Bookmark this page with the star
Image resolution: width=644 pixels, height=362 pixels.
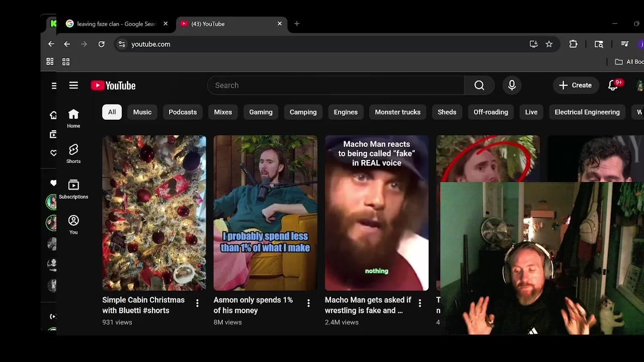coord(549,44)
